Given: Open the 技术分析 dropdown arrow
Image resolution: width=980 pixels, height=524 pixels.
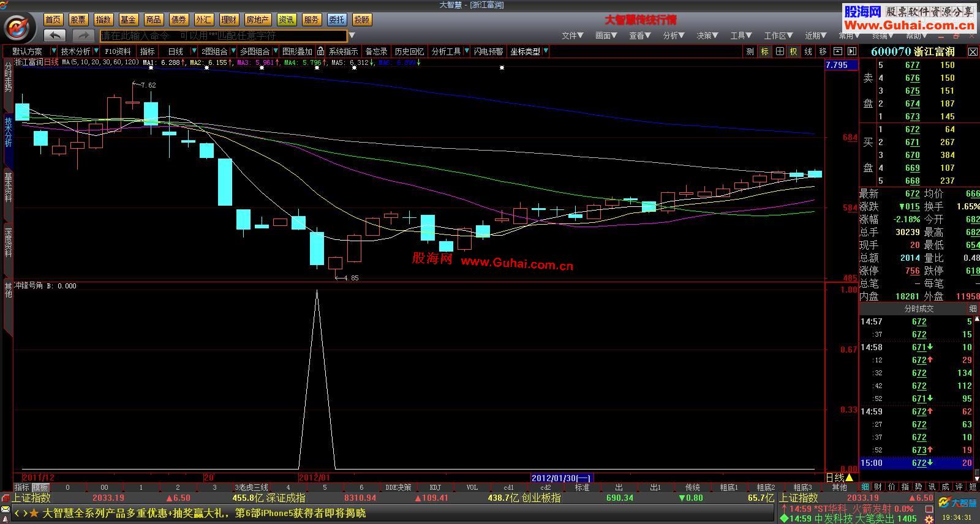Looking at the screenshot, I should coord(96,51).
